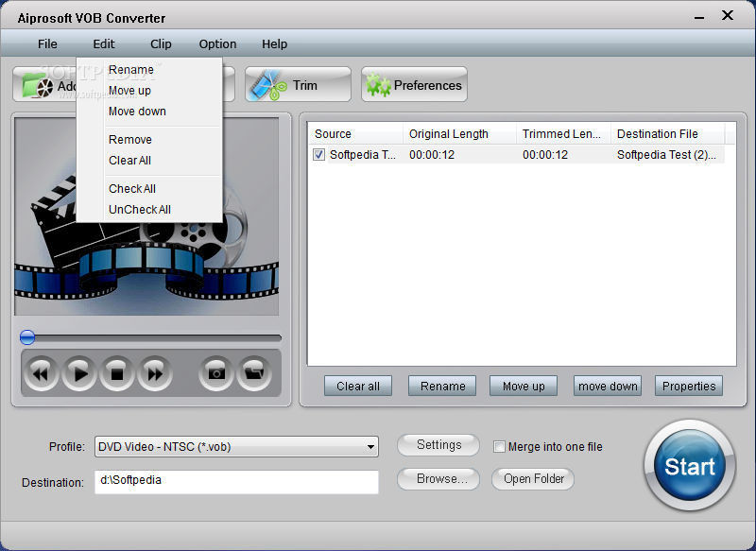Open profile Settings
The width and height of the screenshot is (756, 551).
coord(438,445)
